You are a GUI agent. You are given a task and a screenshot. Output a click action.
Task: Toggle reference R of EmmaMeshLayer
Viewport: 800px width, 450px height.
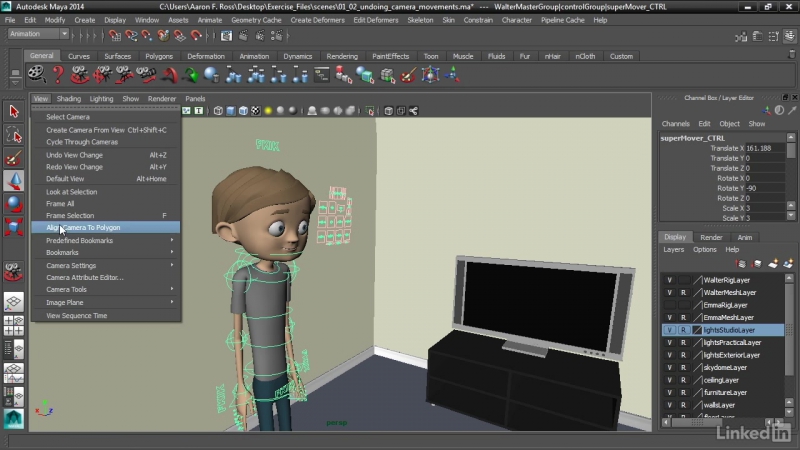pyautogui.click(x=683, y=317)
